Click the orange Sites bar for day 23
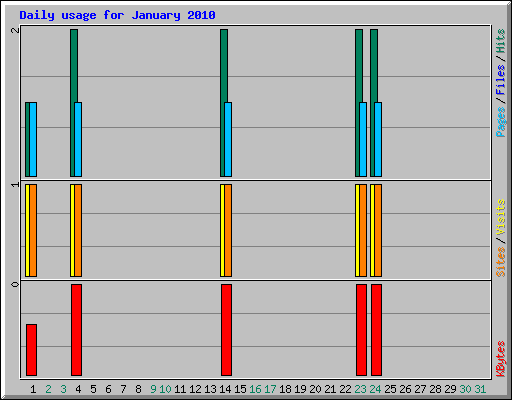 pyautogui.click(x=363, y=230)
